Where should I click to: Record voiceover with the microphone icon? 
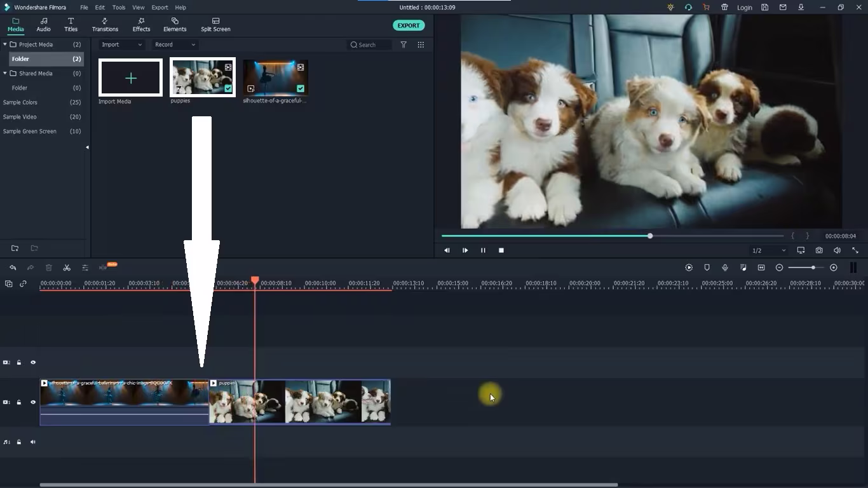pos(725,268)
